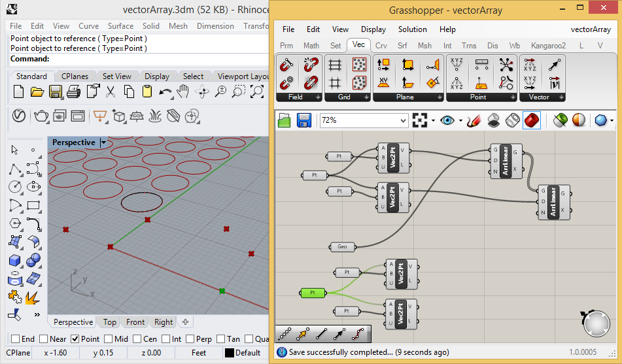Enable the End object snap checkbox
Image resolution: width=622 pixels, height=364 pixels.
[x=16, y=339]
